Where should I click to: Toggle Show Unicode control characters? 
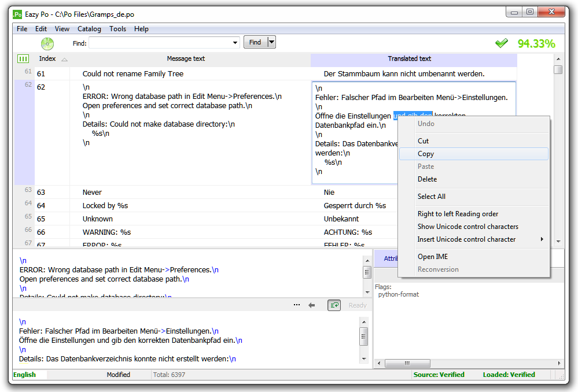(474, 227)
